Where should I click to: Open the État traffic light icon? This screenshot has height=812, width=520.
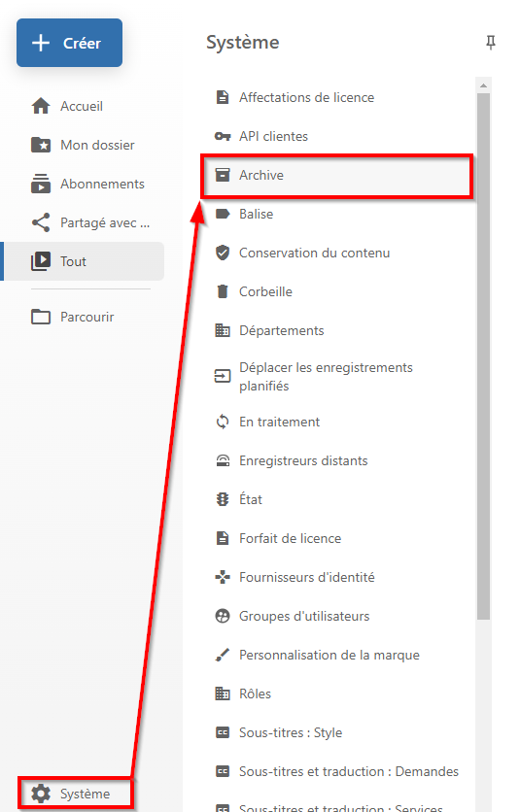tap(223, 499)
